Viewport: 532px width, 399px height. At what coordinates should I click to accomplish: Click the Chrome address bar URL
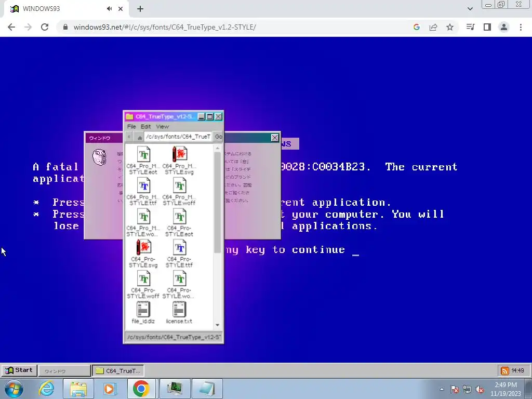pos(165,27)
